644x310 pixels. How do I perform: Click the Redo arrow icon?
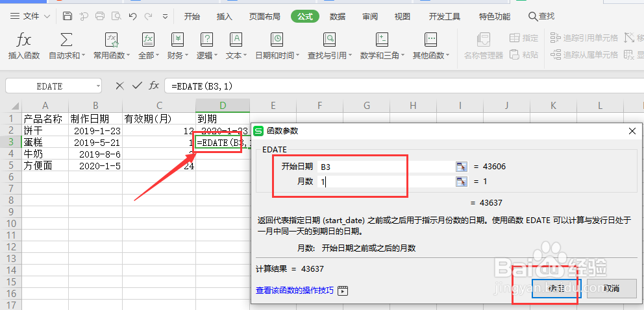tap(149, 16)
